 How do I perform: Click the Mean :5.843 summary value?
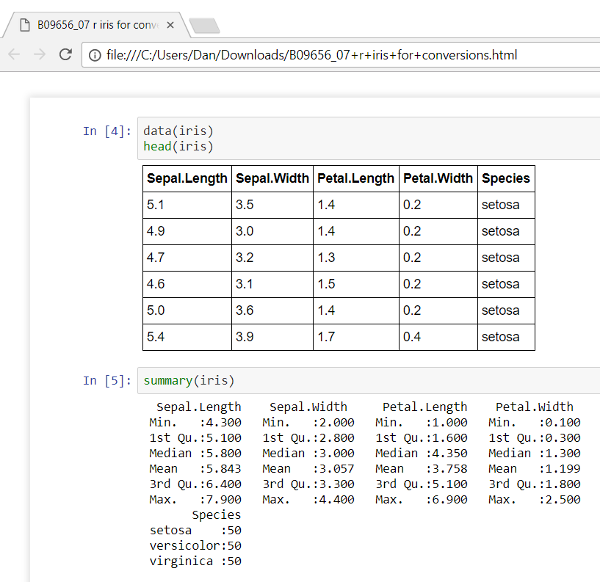coord(195,469)
